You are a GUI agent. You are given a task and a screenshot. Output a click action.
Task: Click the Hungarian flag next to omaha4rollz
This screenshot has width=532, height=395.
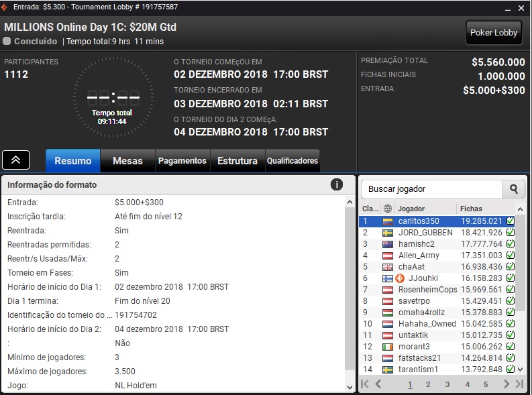[x=388, y=313]
